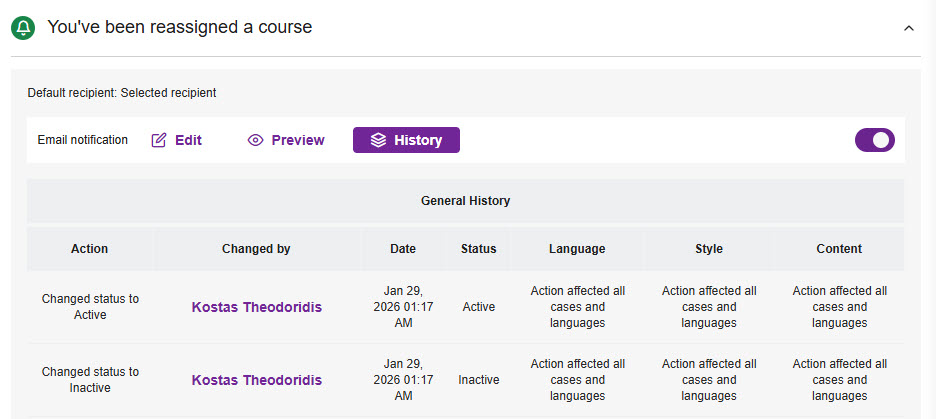Click the Edit pencil icon
This screenshot has width=936, height=419.
[x=159, y=140]
